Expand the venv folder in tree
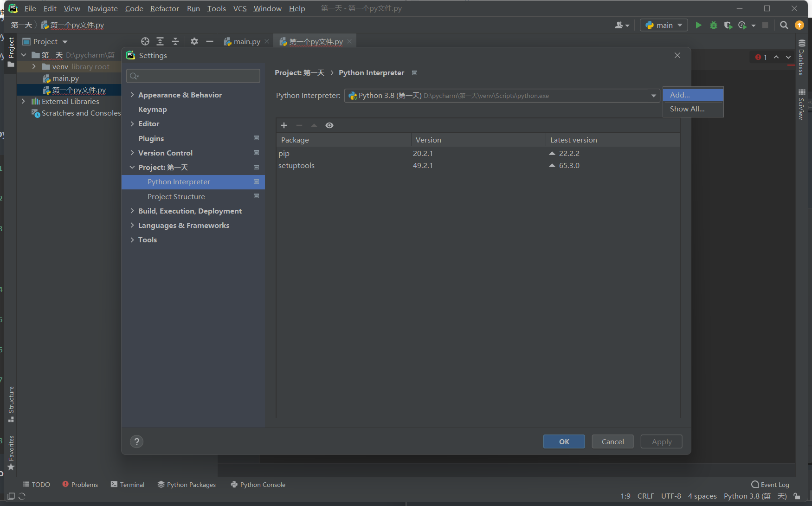Viewport: 812px width, 506px height. (34, 66)
